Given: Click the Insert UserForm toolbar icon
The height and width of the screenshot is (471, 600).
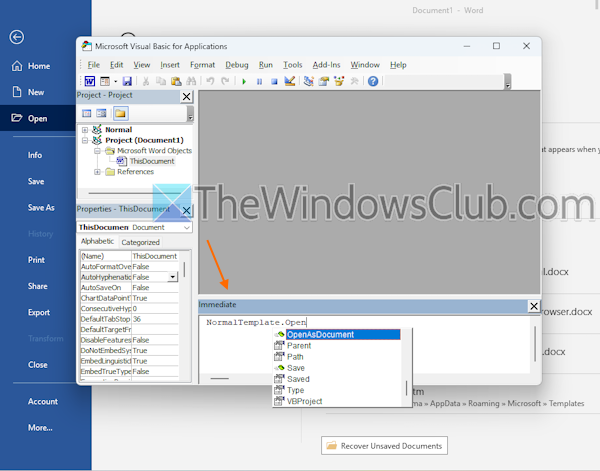Looking at the screenshot, I should 104,81.
